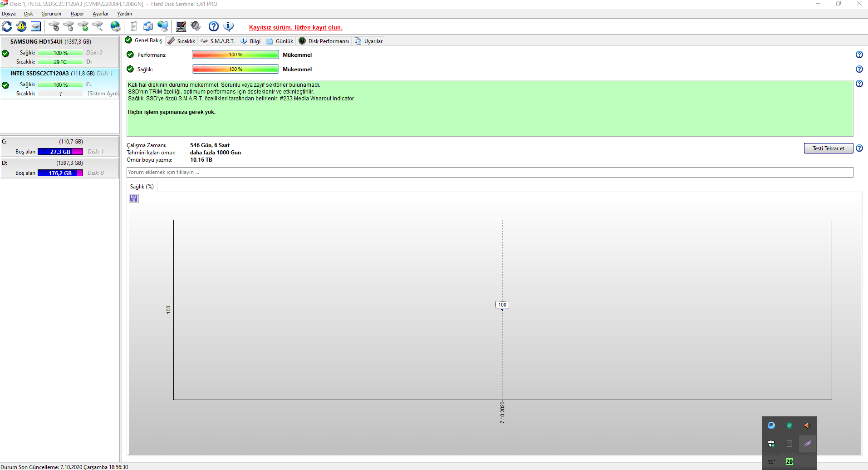Click the purple feather tray icon
This screenshot has height=470, width=868.
click(x=808, y=444)
